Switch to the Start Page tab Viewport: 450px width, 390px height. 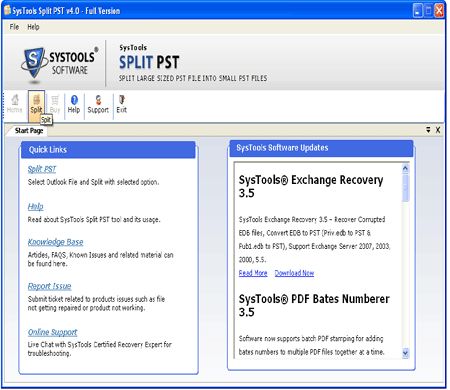29,130
